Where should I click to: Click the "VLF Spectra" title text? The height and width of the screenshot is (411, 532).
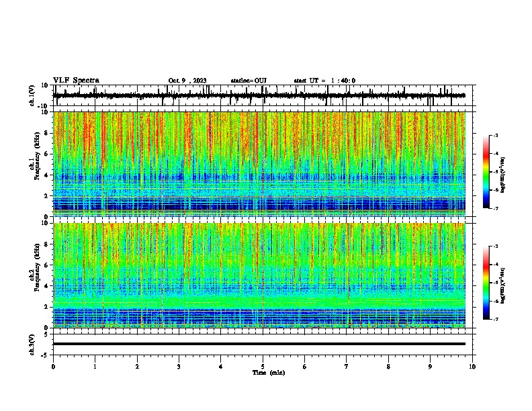76,81
